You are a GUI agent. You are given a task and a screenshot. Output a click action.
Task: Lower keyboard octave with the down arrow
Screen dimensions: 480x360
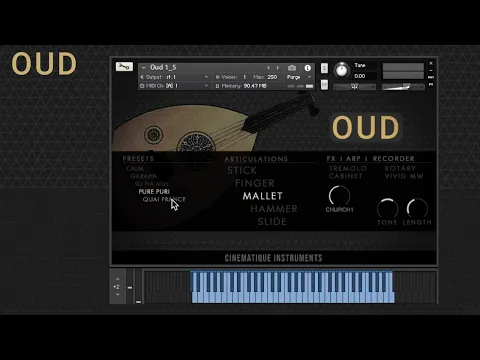pyautogui.click(x=117, y=295)
